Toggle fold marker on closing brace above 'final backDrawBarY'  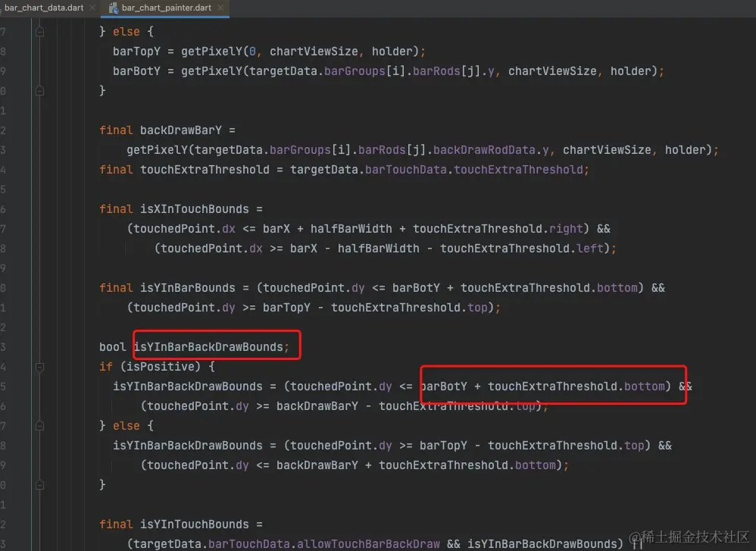(x=40, y=91)
